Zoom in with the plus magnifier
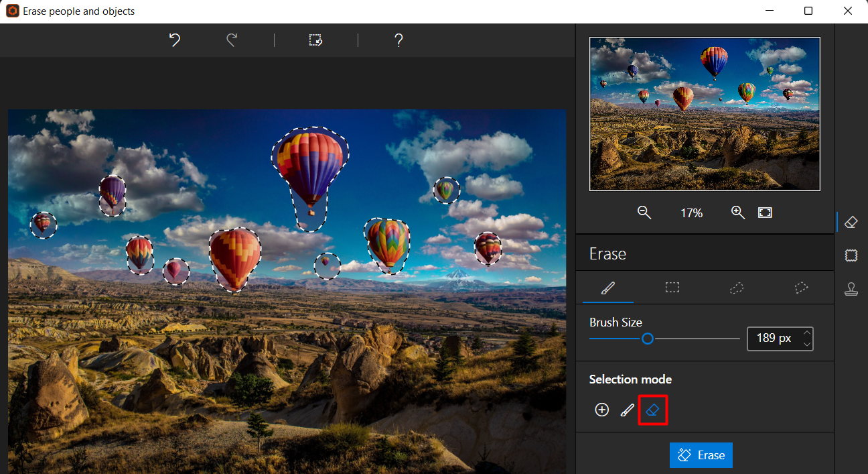Screen dimensions: 868x474 coord(738,213)
